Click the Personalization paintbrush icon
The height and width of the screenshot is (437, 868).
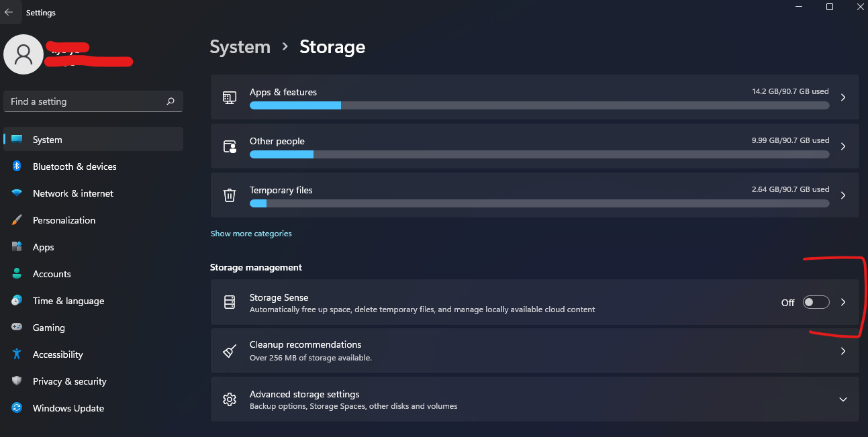pos(17,220)
